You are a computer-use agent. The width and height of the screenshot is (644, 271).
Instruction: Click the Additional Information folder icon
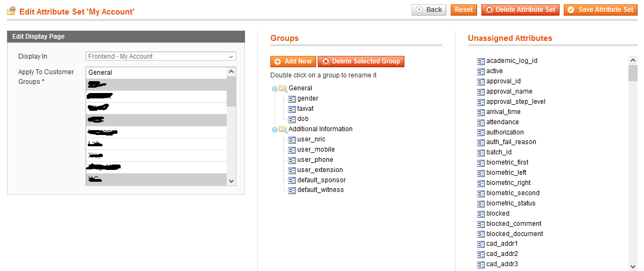pyautogui.click(x=283, y=130)
